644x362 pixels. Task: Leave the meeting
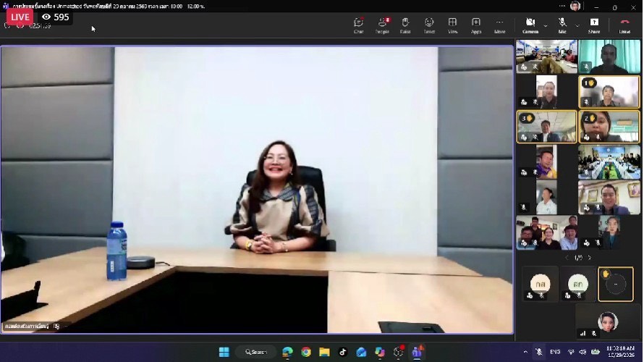(x=624, y=25)
